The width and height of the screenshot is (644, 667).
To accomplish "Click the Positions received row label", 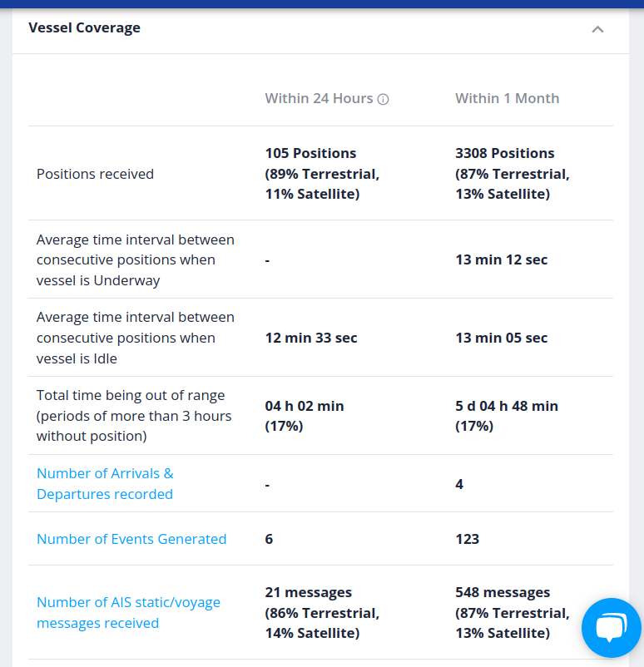I will coord(95,174).
